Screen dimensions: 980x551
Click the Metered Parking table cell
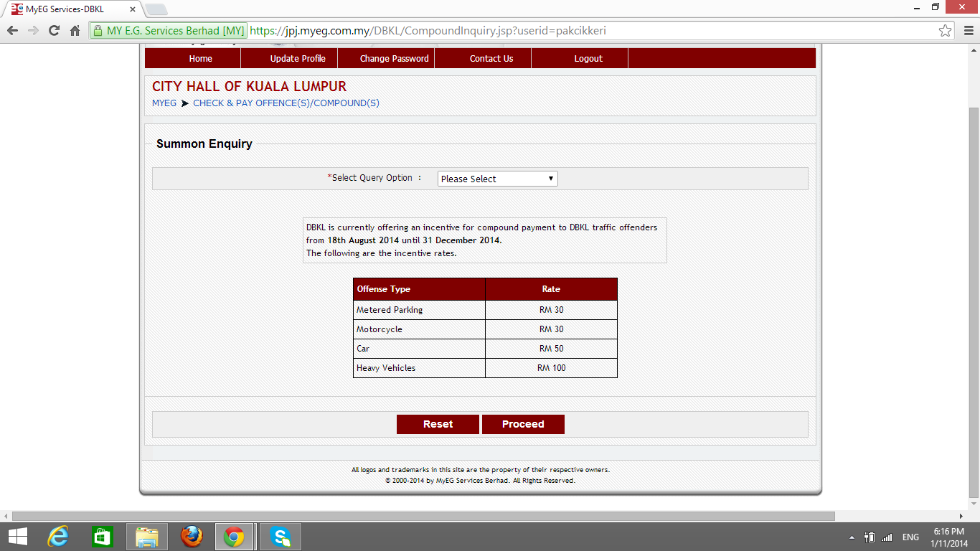[x=419, y=310]
